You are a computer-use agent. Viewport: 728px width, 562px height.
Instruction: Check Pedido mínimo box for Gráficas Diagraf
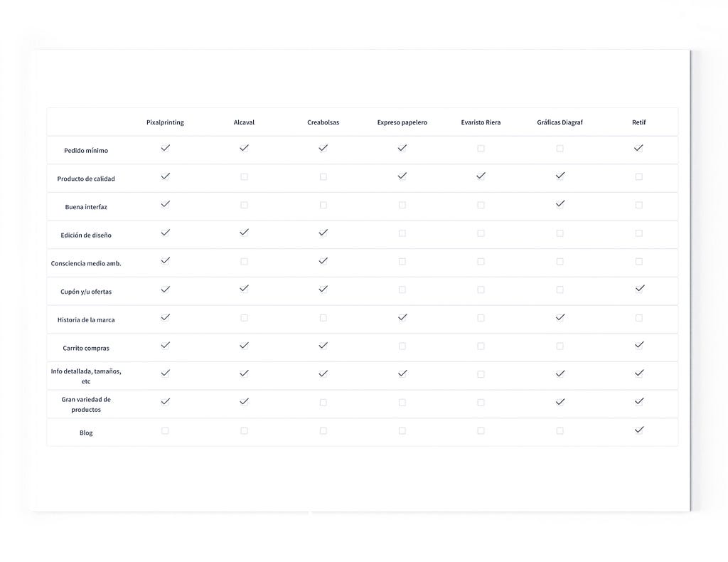pos(560,149)
